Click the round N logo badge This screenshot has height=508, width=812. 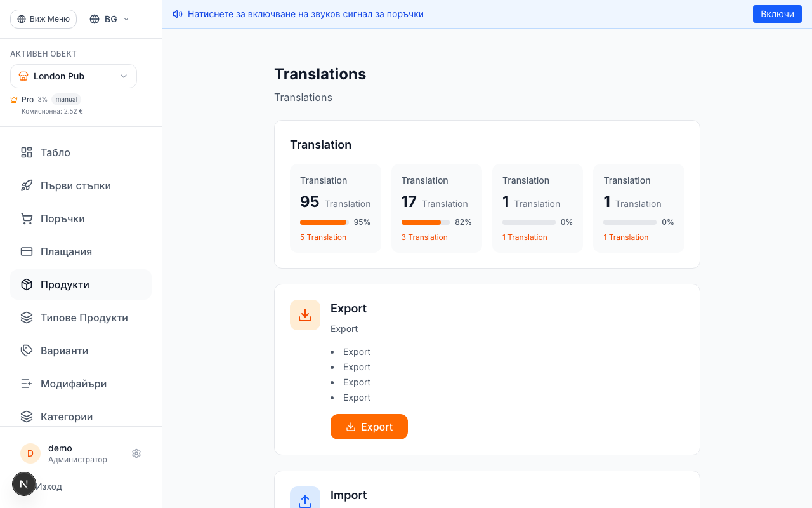[24, 484]
